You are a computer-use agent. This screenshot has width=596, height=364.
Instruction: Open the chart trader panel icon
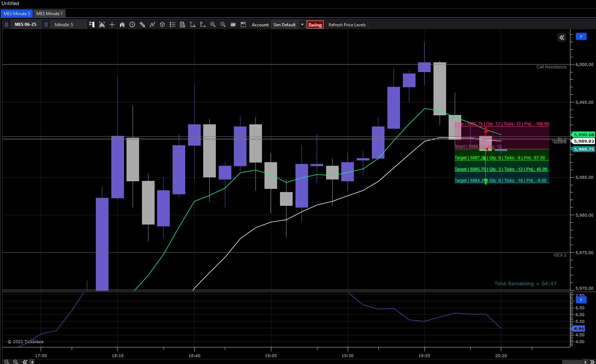point(92,25)
